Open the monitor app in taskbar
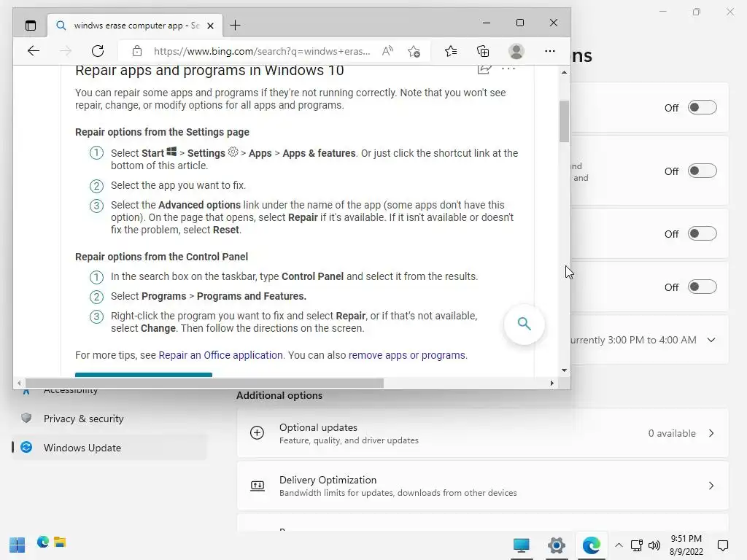 522,545
